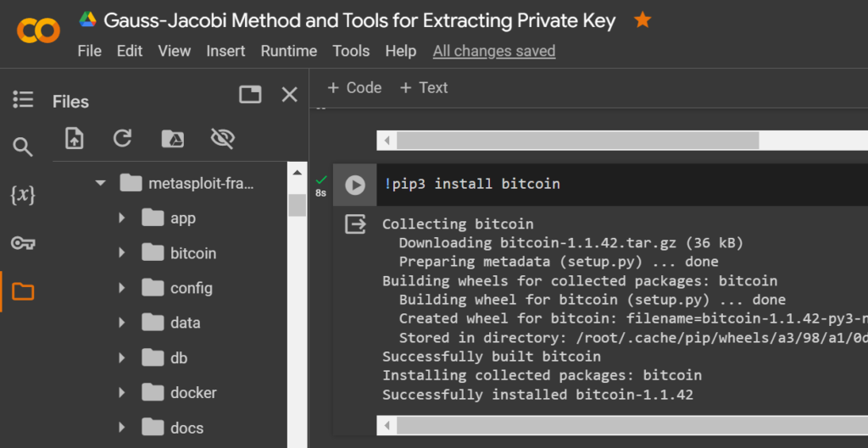Viewport: 868px width, 448px height.
Task: Expand the db folder
Action: pyautogui.click(x=122, y=358)
